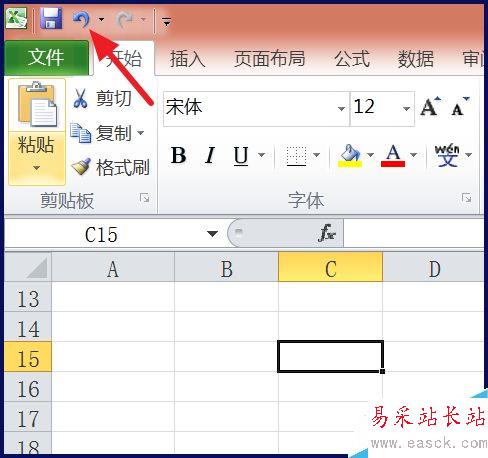
Task: Cut selection using the scissors icon
Action: (x=80, y=98)
